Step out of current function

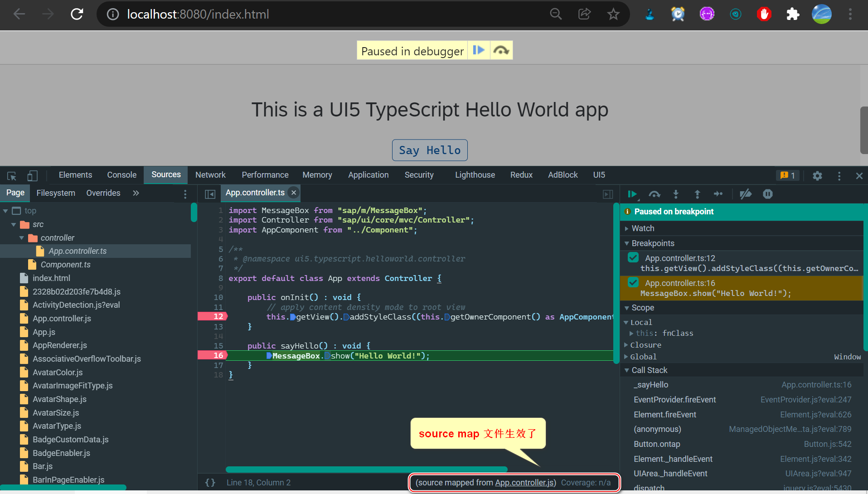click(697, 194)
